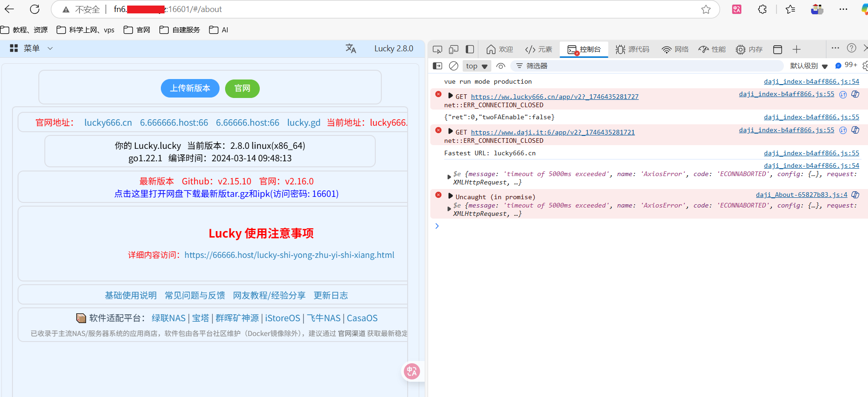Click the 99+ issues counter
This screenshot has height=397, width=868.
846,65
